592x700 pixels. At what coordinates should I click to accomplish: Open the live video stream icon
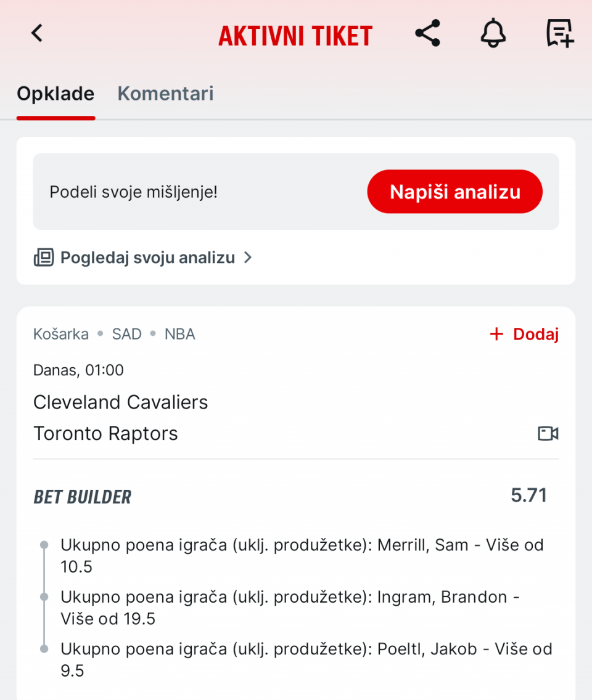(x=548, y=434)
